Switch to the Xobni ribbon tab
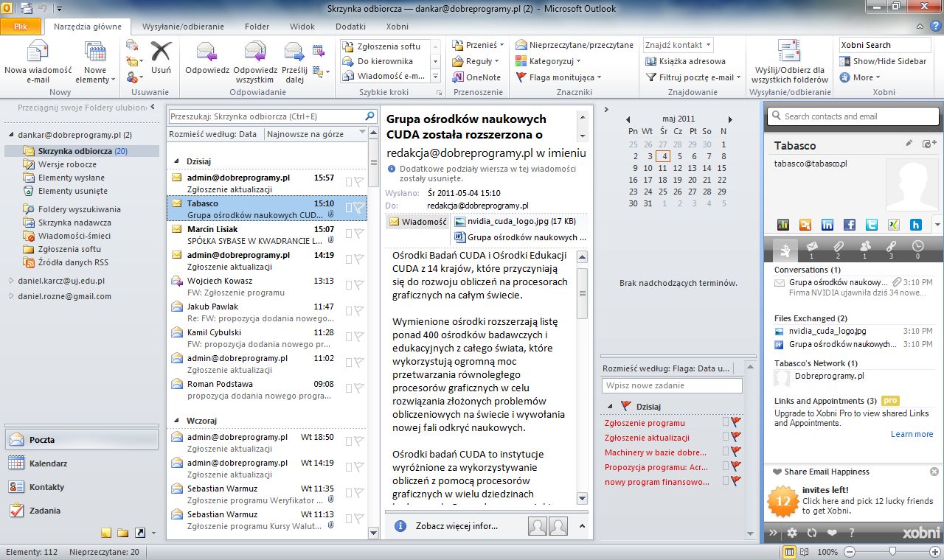 [397, 27]
